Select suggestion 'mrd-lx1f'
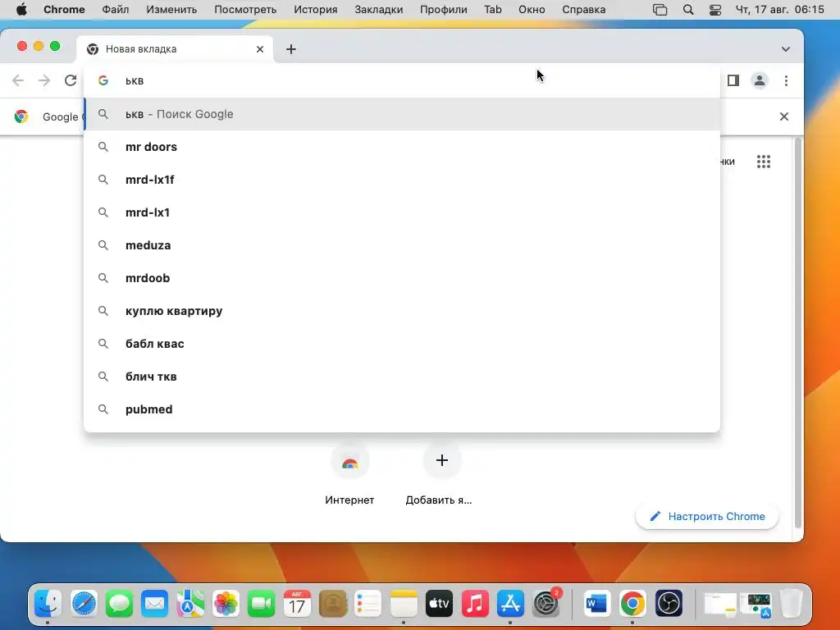840x630 pixels. [402, 180]
